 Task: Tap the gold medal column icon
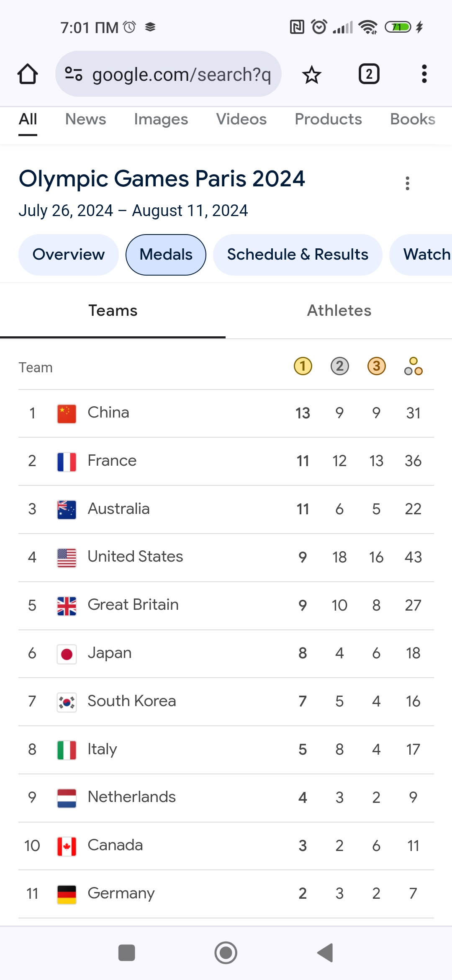pyautogui.click(x=303, y=366)
